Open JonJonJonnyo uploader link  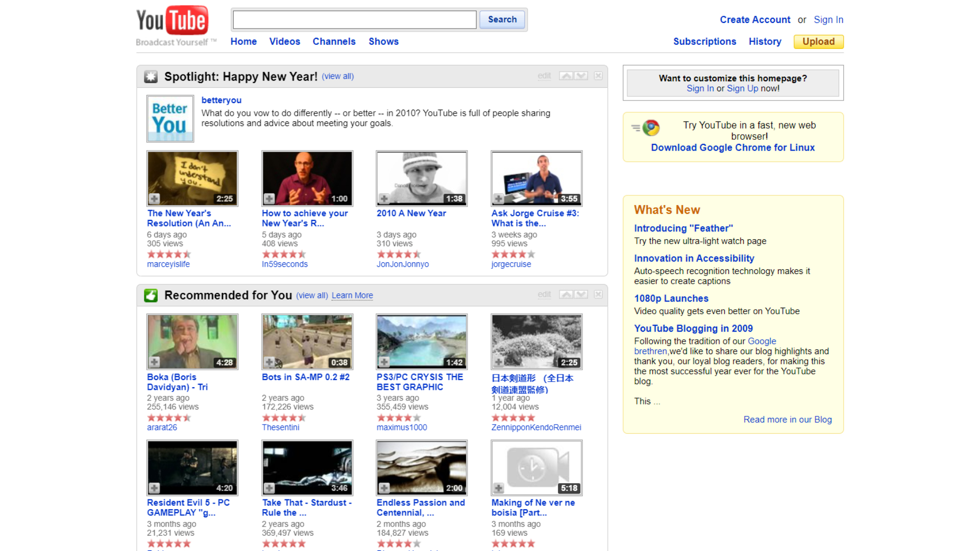(403, 264)
